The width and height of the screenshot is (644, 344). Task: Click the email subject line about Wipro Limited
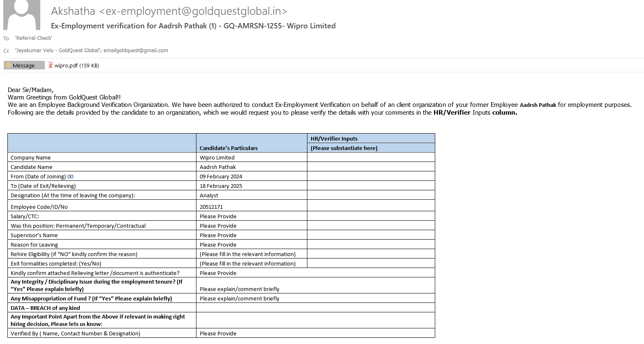coord(193,26)
